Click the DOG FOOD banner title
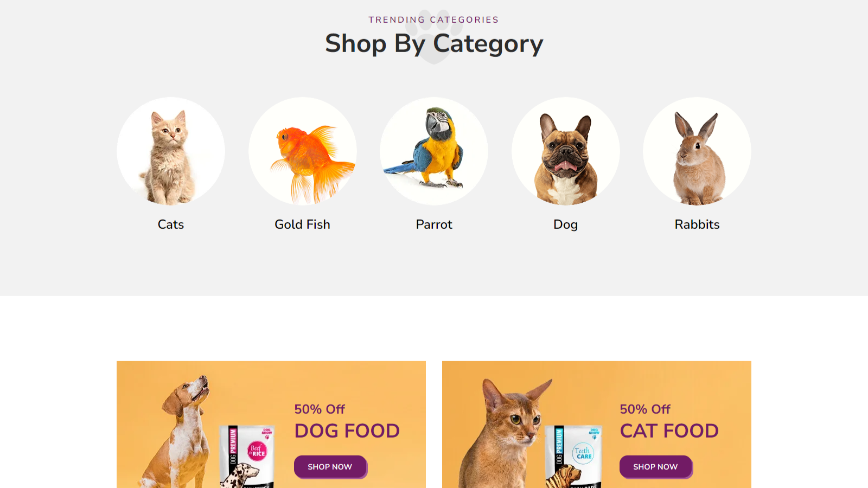Screen dimensions: 868x488 point(347,431)
